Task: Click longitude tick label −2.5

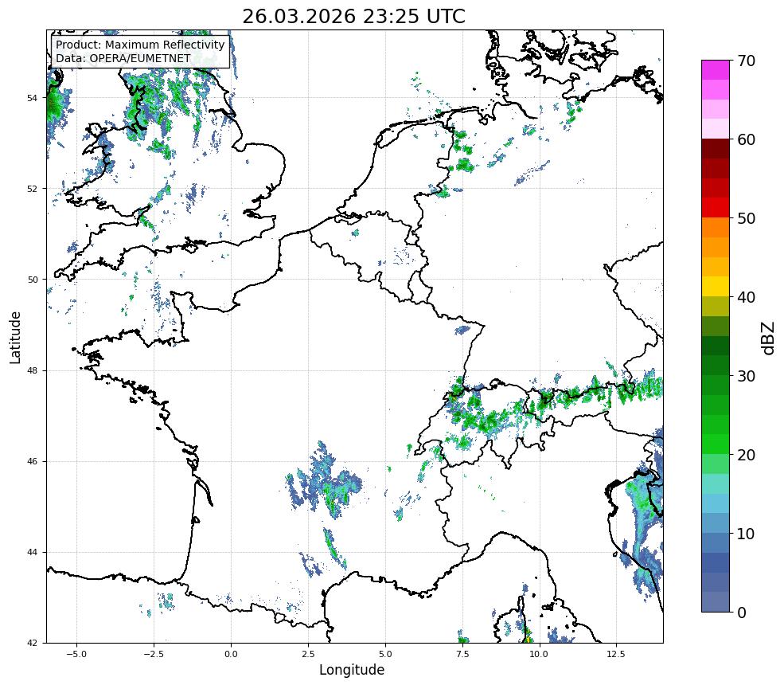Action: [154, 654]
